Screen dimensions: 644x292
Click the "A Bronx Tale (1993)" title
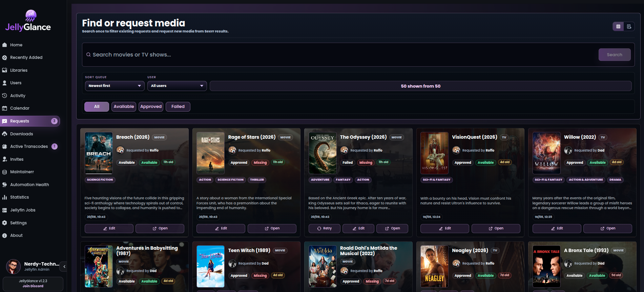pyautogui.click(x=586, y=250)
